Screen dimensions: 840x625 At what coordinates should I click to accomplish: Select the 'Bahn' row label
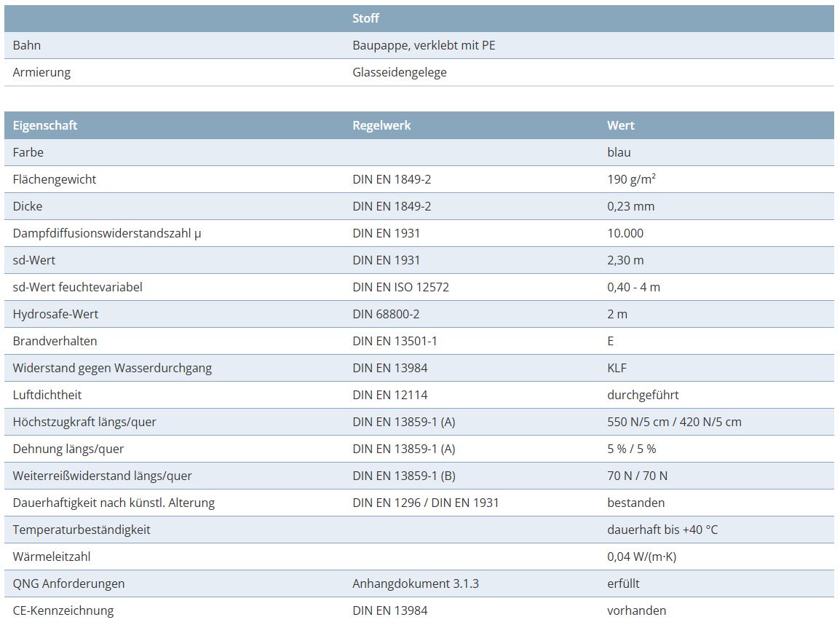(x=27, y=45)
